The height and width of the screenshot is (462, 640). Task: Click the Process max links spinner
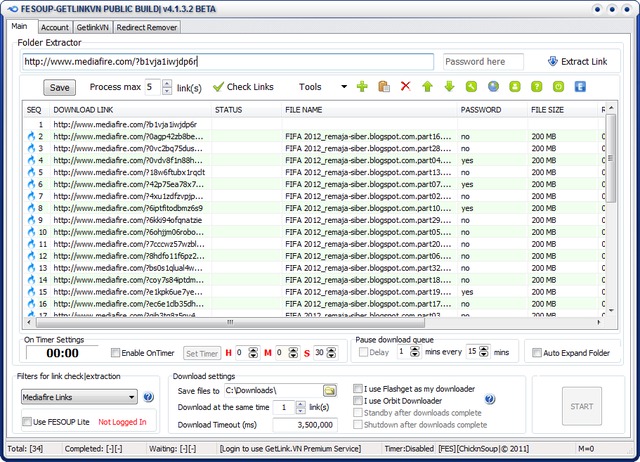coord(167,87)
